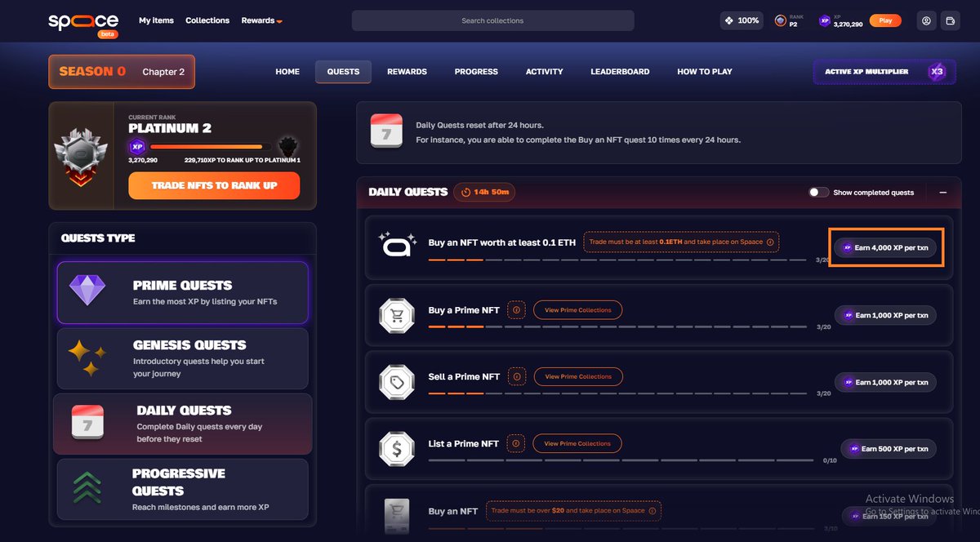The image size is (980, 542).
Task: Select the Daily Quests card
Action: [182, 424]
